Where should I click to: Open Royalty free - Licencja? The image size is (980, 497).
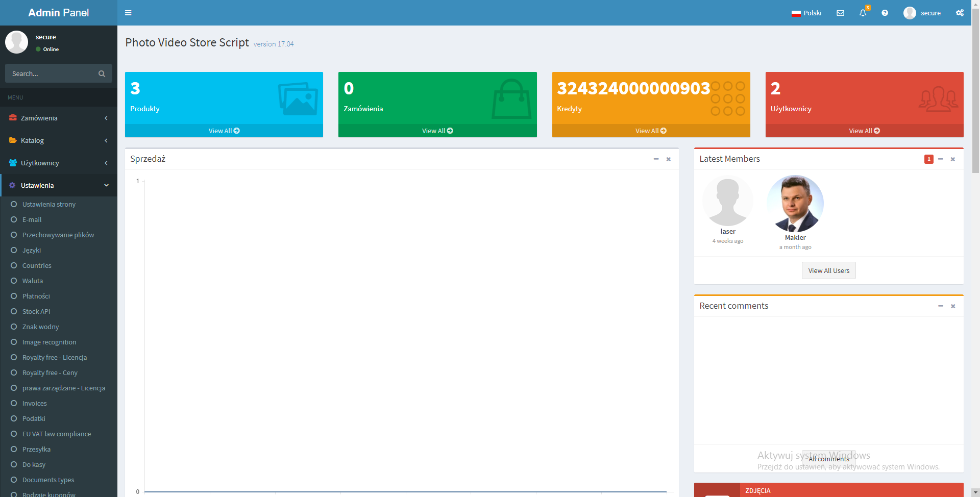click(x=55, y=357)
